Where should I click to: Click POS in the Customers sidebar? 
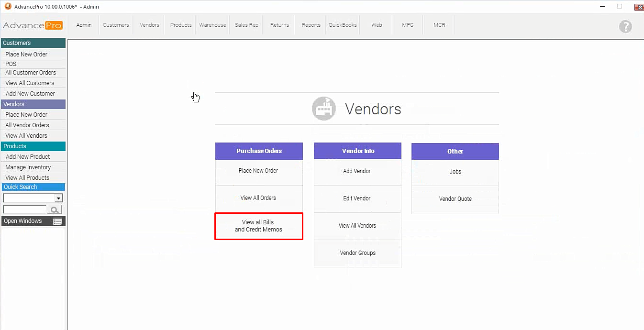(11, 64)
